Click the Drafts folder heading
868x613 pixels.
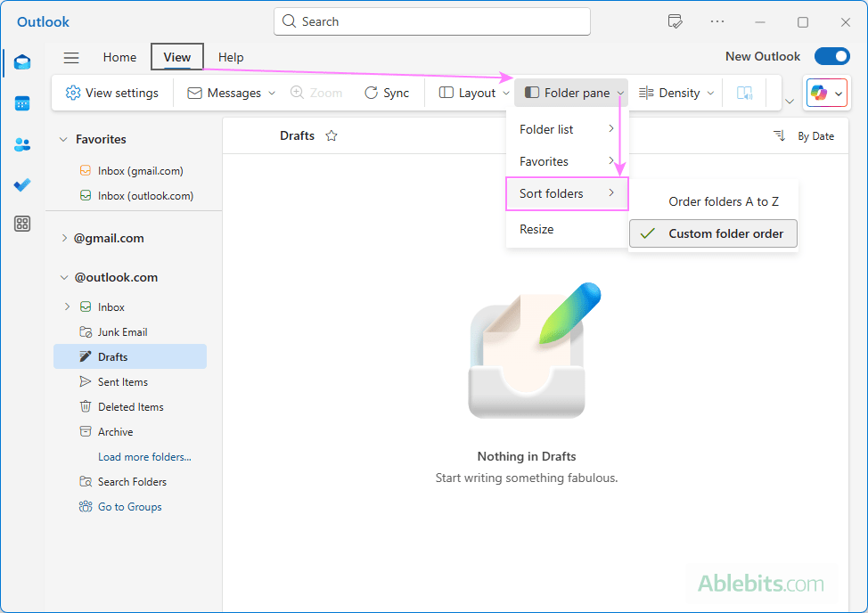coord(298,135)
